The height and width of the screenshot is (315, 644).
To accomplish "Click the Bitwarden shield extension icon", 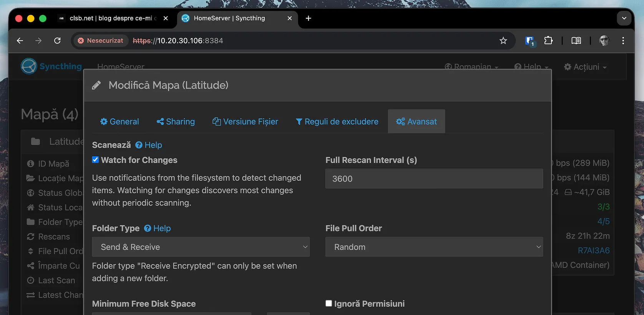I will 530,41.
